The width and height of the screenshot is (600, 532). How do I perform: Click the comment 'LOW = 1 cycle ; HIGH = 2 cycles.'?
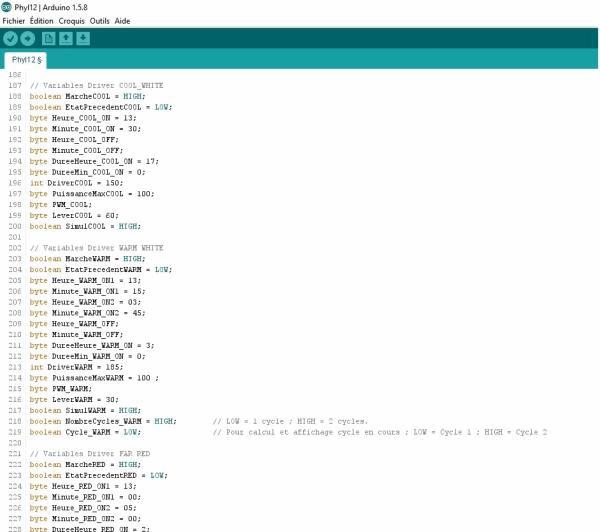pos(290,421)
